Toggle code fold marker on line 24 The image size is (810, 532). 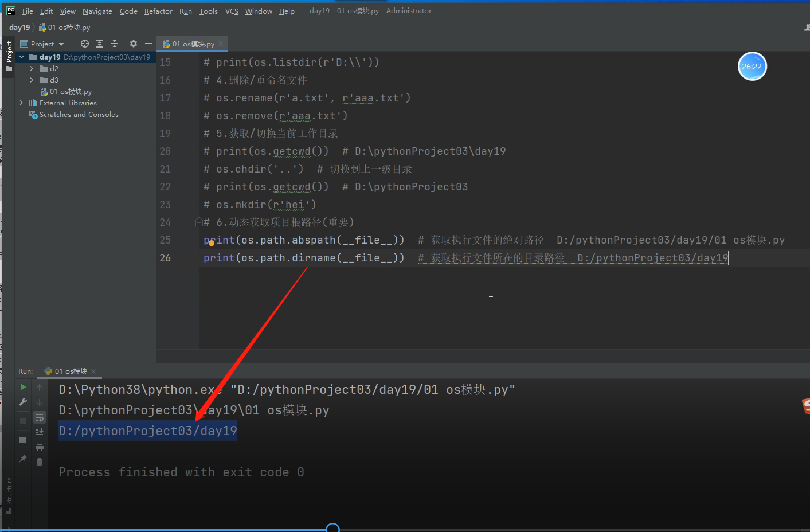tap(198, 222)
